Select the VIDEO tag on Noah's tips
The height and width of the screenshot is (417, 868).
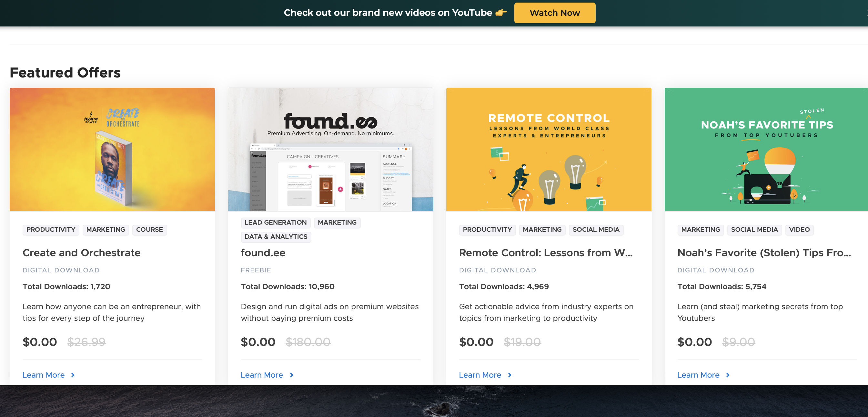(799, 229)
